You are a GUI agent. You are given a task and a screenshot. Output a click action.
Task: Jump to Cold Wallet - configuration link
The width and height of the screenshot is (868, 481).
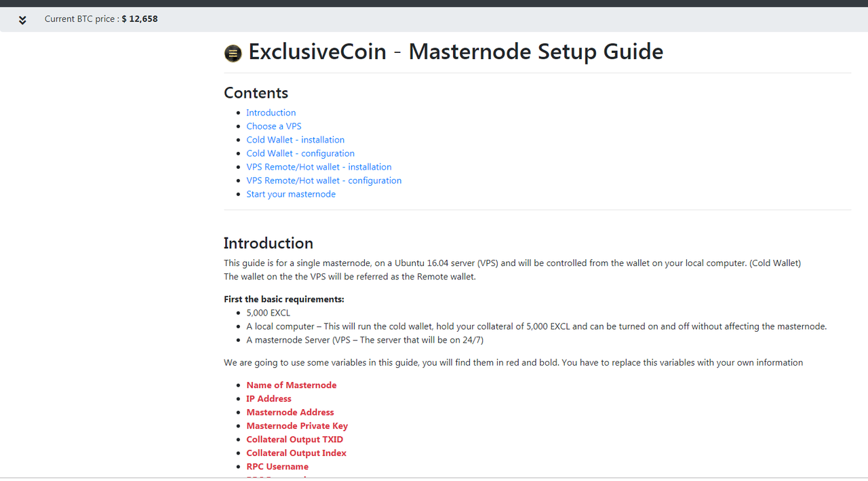(x=300, y=153)
